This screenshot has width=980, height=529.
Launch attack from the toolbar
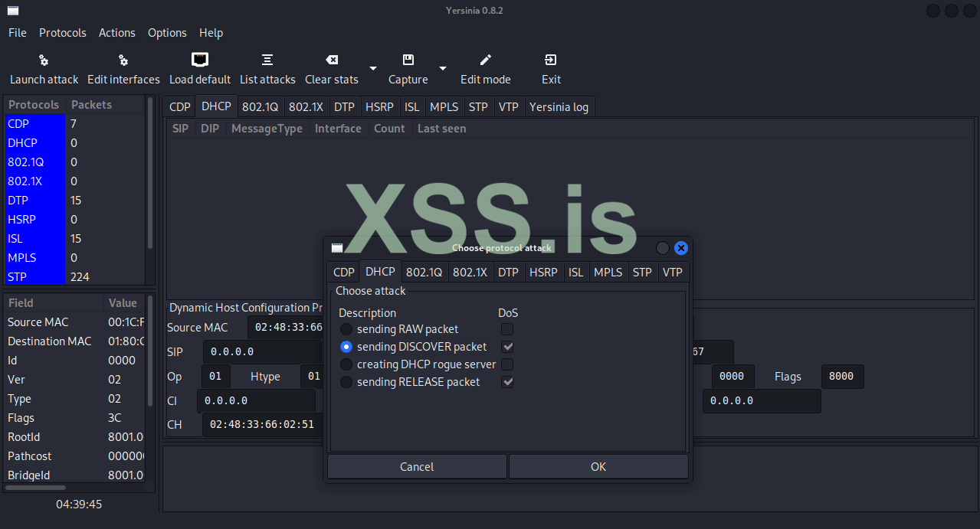[44, 70]
